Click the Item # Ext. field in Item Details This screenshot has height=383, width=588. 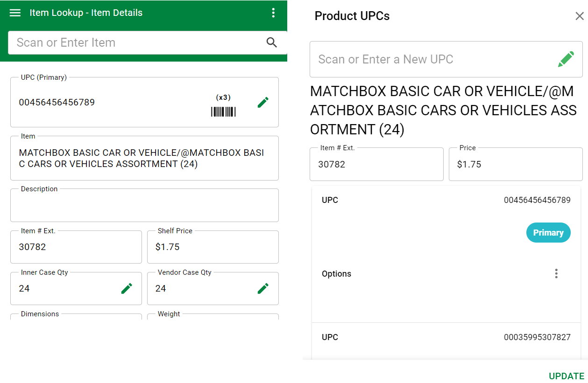pyautogui.click(x=76, y=247)
